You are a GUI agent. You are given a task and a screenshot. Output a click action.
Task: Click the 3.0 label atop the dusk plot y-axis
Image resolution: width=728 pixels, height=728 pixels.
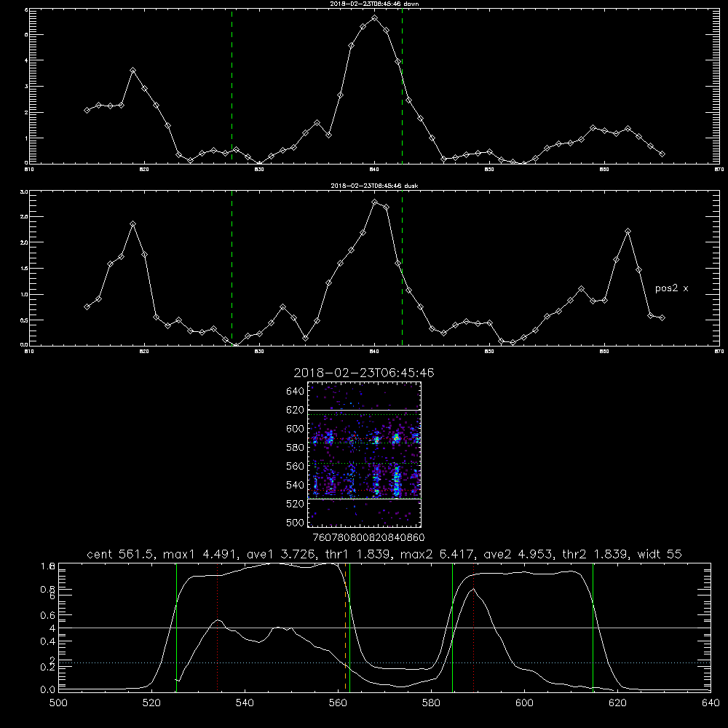point(25,191)
